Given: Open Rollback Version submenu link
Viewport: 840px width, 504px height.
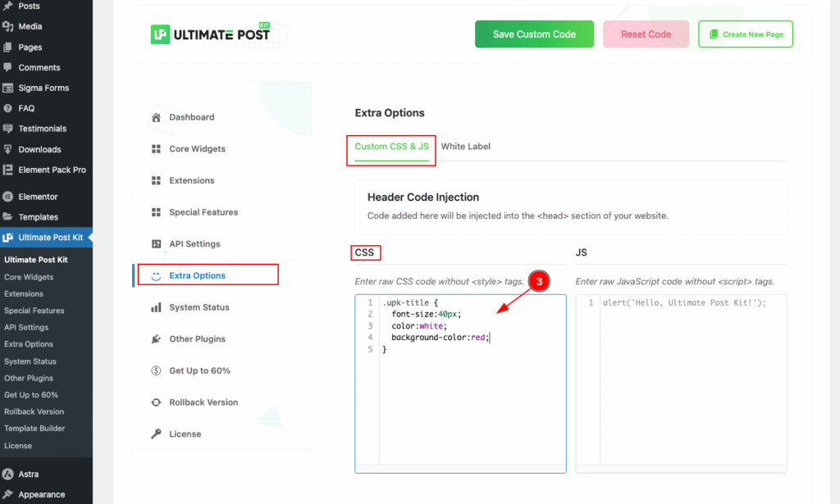Looking at the screenshot, I should 34,411.
